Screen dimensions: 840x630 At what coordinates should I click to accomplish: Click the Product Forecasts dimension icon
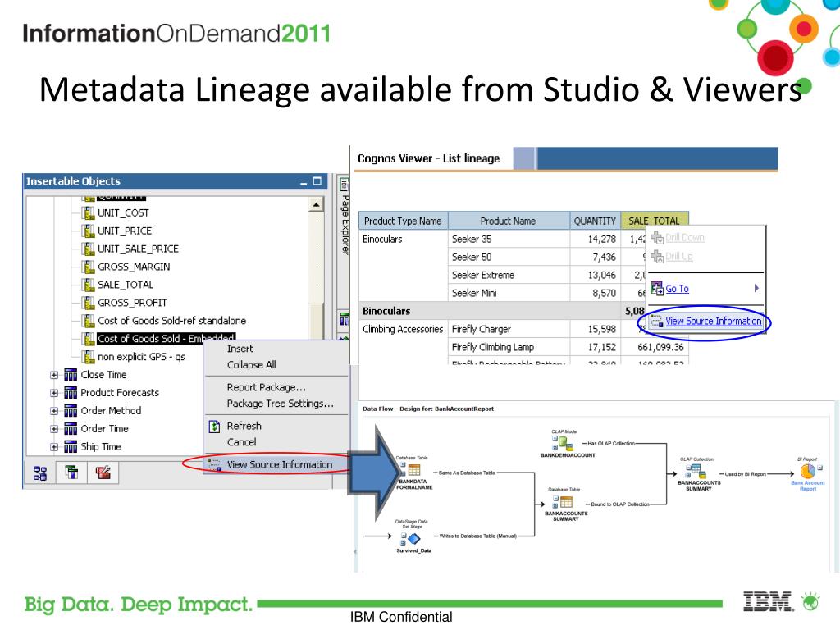coord(71,393)
